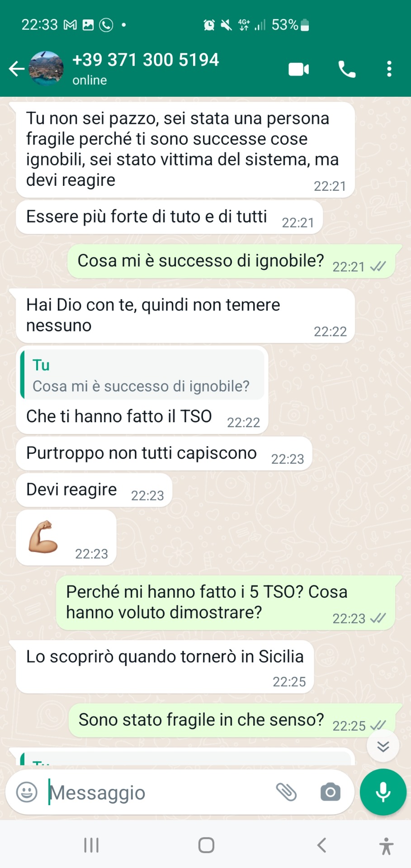Start a video call with the contact

coord(299,69)
